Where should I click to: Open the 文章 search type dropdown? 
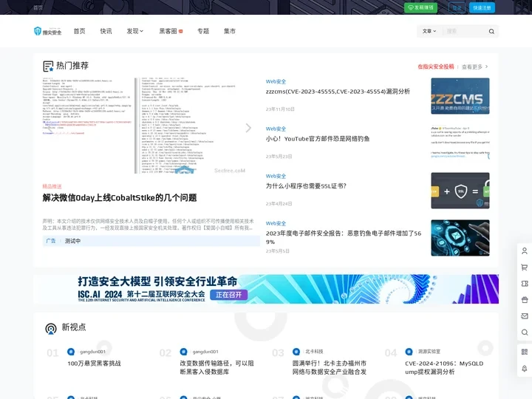coord(429,31)
